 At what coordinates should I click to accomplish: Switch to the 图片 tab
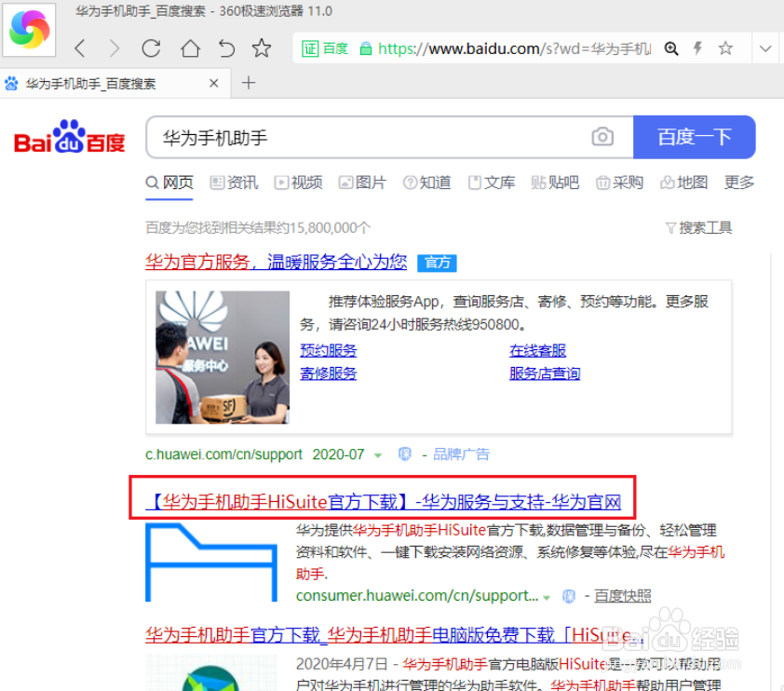pyautogui.click(x=362, y=183)
